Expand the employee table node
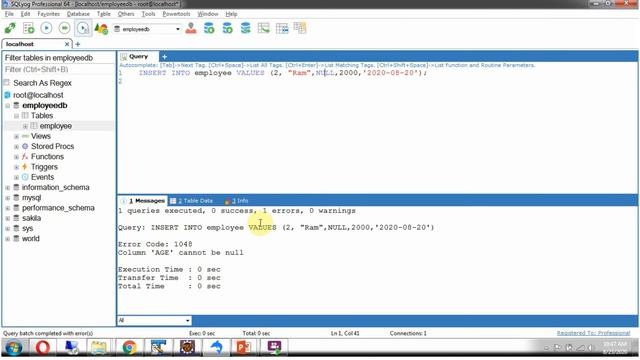This screenshot has height=360, width=640. tap(25, 126)
